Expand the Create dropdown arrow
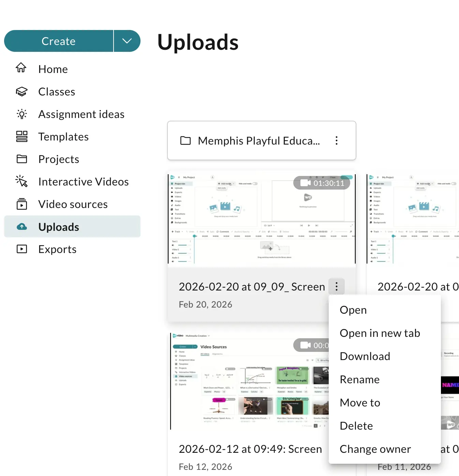This screenshot has width=459, height=476. (127, 41)
